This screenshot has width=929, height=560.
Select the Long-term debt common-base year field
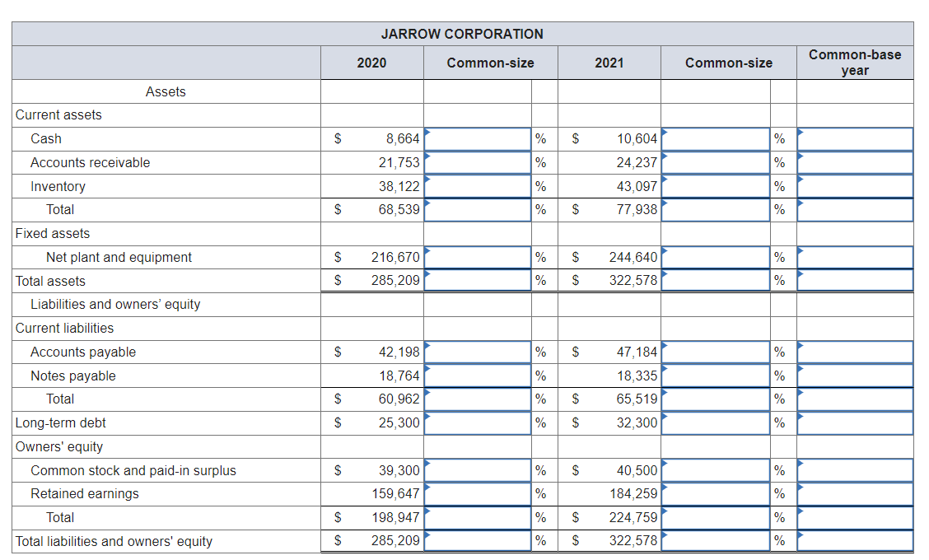pyautogui.click(x=852, y=422)
